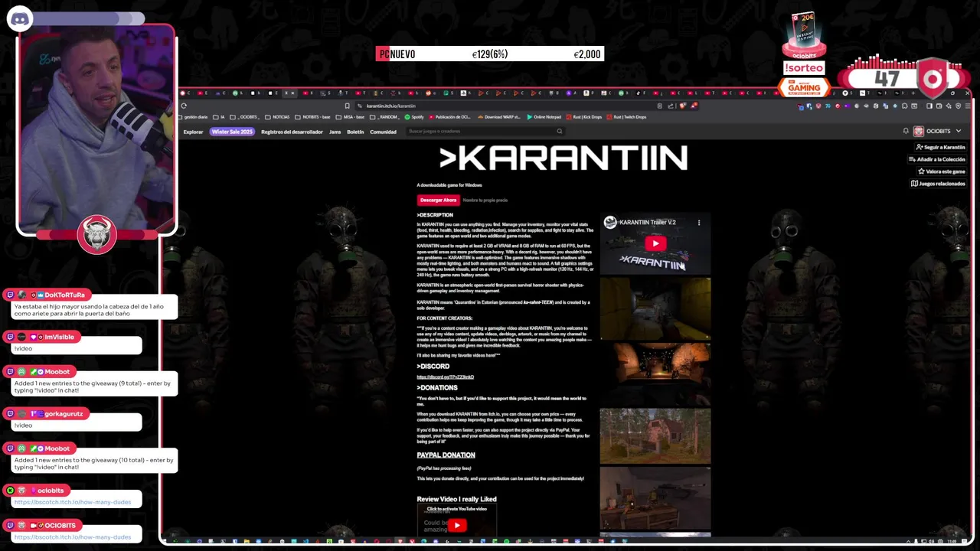Open the NOTICIAS bookmarks folder
This screenshot has width=980, height=551.
pyautogui.click(x=277, y=117)
